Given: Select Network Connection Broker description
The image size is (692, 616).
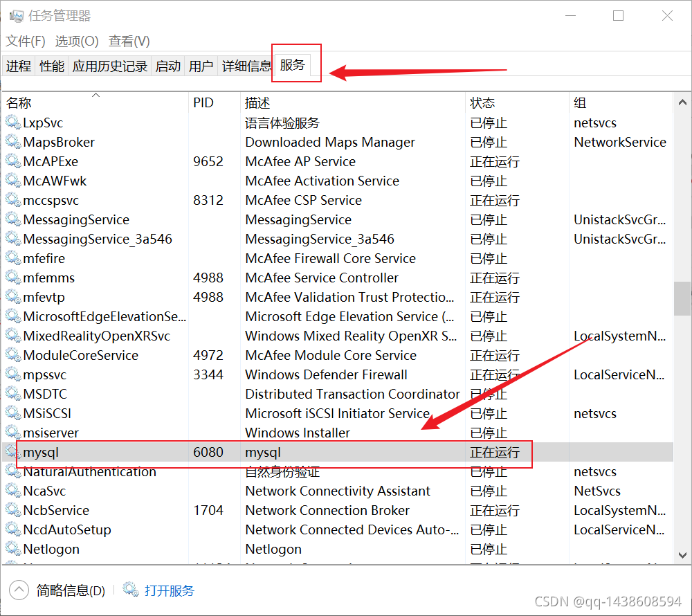Looking at the screenshot, I should pyautogui.click(x=327, y=510).
